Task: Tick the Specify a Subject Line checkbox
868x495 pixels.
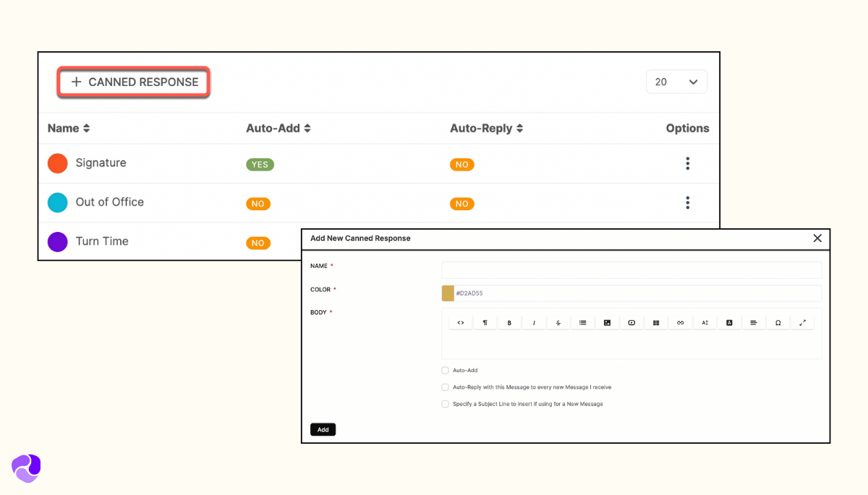Action: pos(446,404)
